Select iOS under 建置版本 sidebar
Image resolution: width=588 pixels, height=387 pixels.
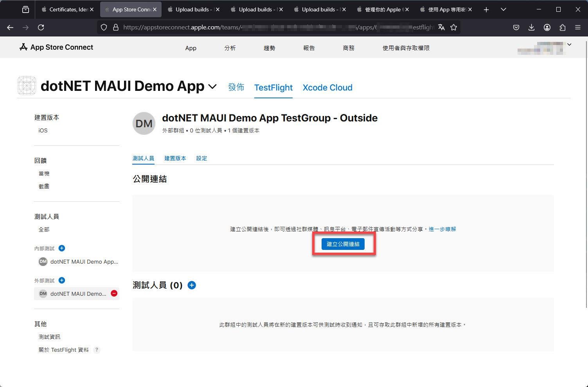pos(43,130)
